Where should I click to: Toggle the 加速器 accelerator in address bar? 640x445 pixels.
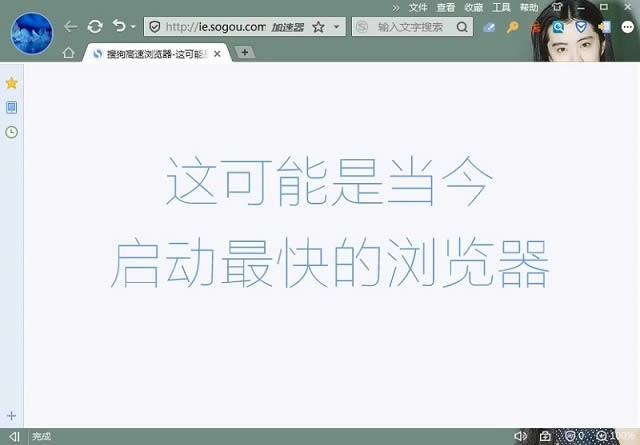click(287, 28)
